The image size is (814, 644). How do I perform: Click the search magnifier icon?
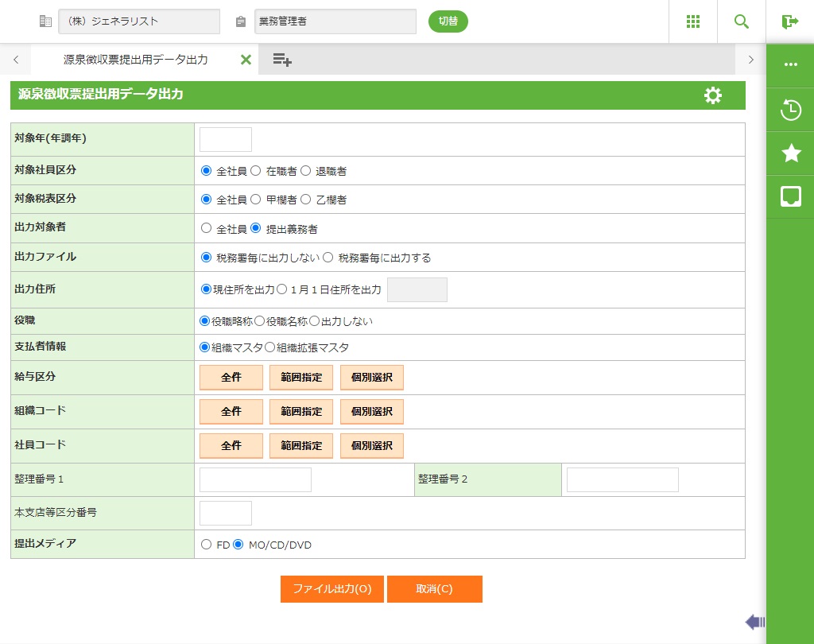[741, 21]
